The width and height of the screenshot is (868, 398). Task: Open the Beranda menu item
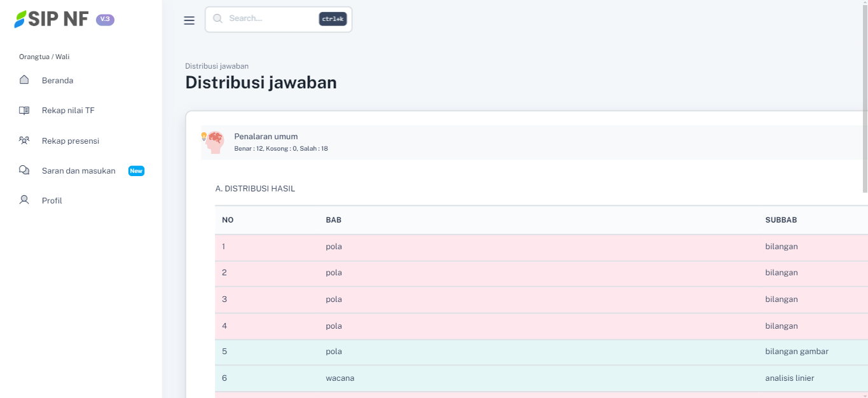[x=57, y=81]
